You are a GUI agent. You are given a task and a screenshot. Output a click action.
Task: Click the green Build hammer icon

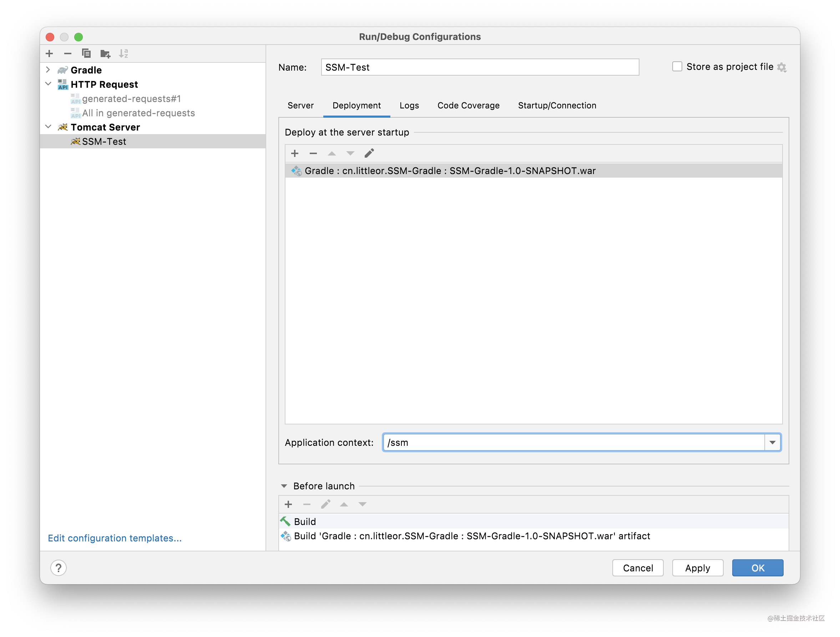[x=285, y=521]
